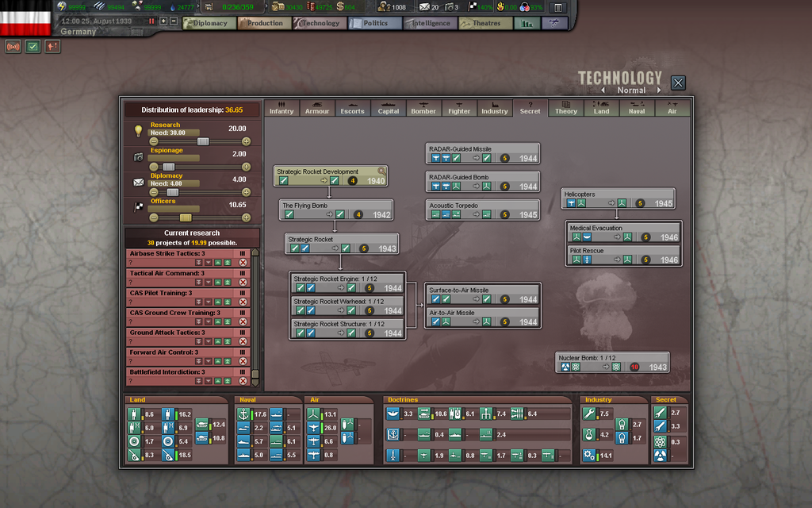The image size is (812, 508).
Task: Increase game speed with the plus
Action: pos(163,21)
